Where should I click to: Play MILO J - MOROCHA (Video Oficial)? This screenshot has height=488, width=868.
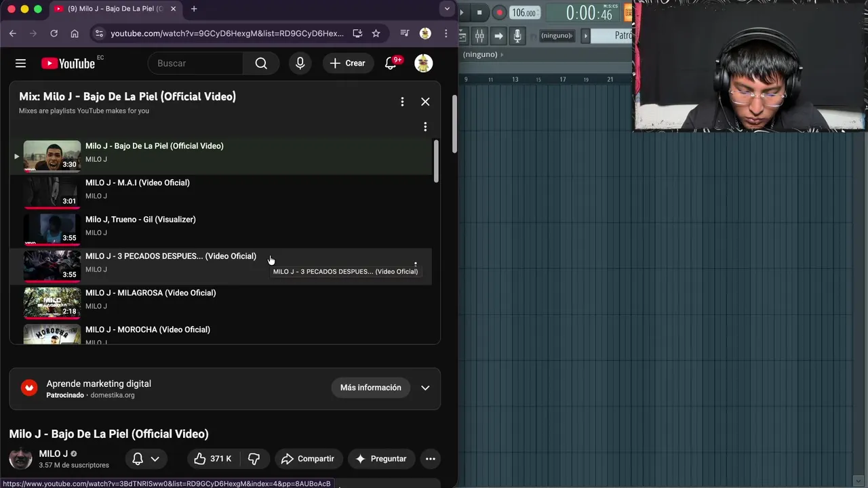(148, 329)
